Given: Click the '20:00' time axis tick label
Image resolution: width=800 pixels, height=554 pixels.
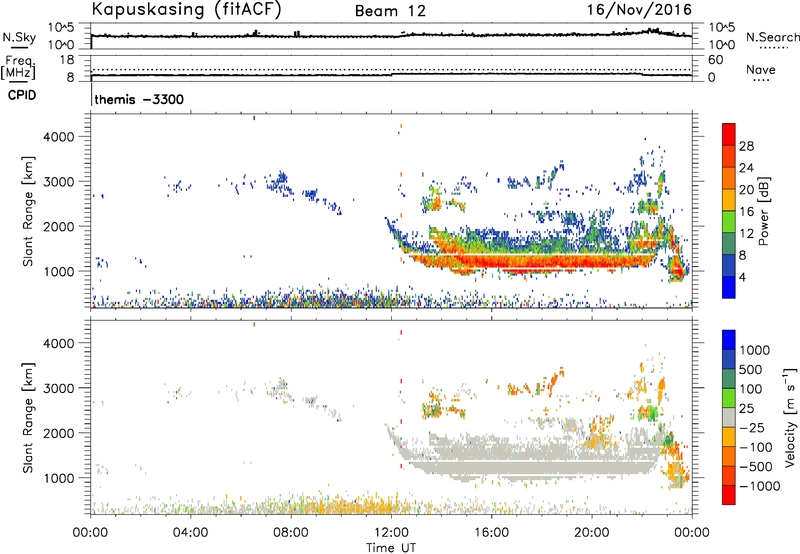Looking at the screenshot, I should (591, 533).
